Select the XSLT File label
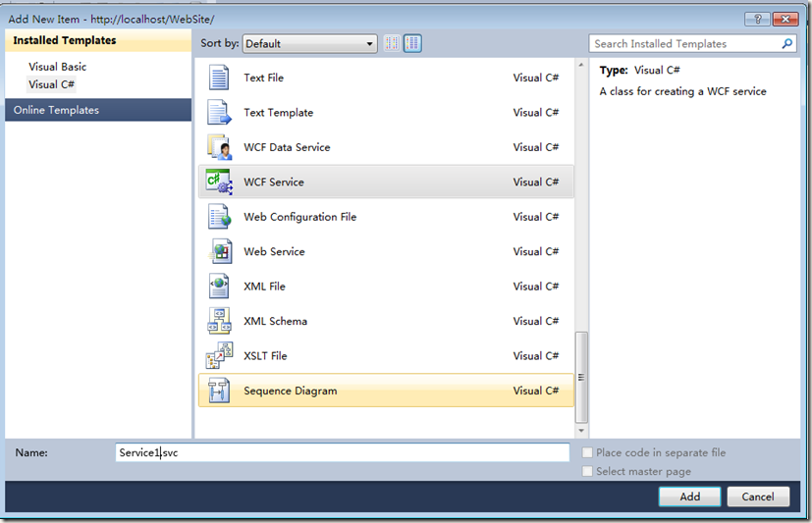 265,355
